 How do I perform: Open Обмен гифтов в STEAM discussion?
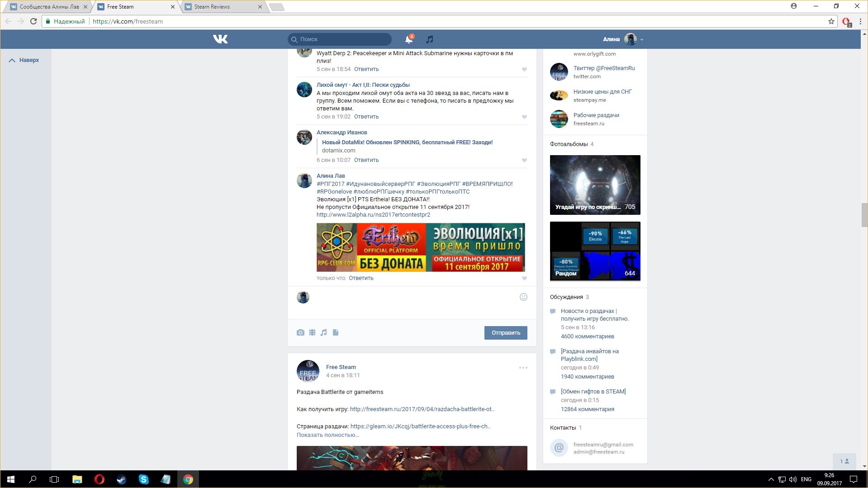pyautogui.click(x=593, y=392)
